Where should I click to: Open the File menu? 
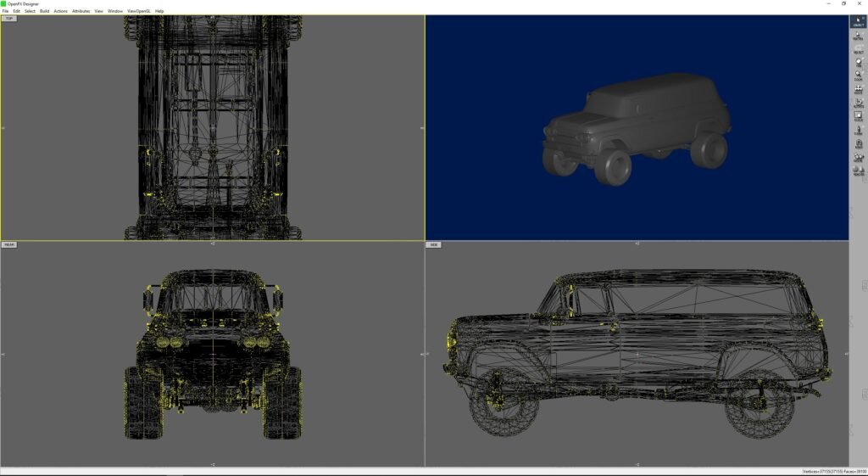click(5, 11)
